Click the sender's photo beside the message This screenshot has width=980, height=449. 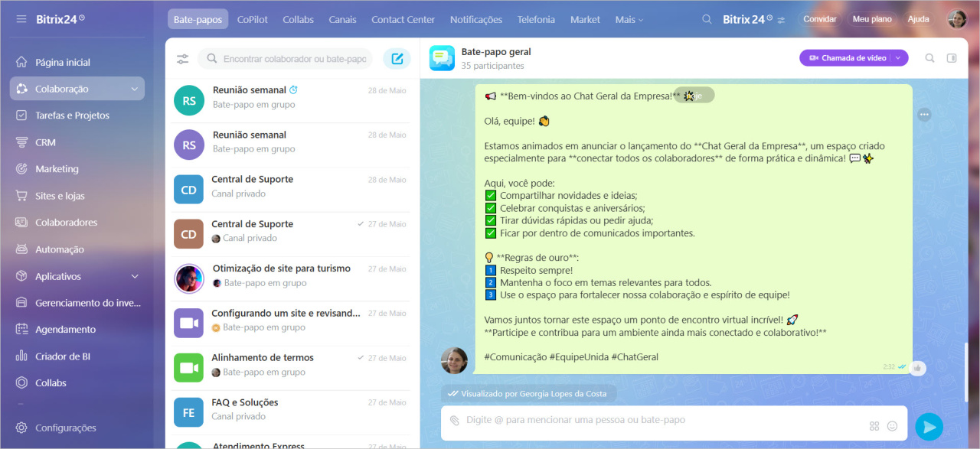tap(454, 360)
